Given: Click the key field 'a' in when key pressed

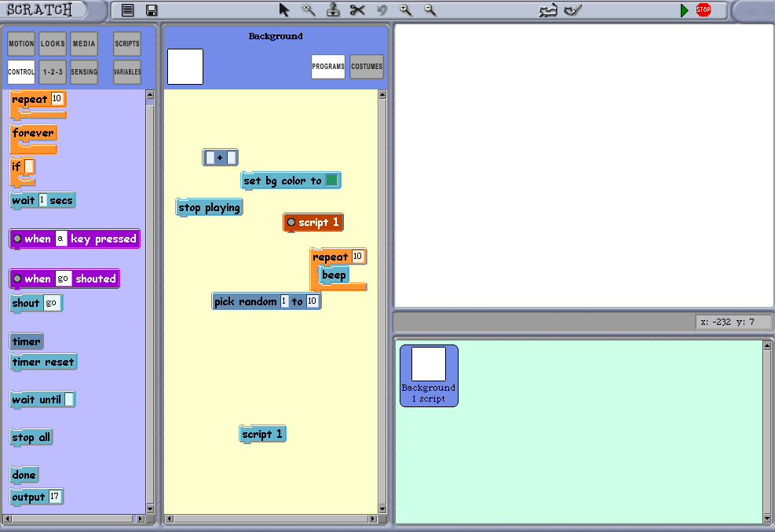Looking at the screenshot, I should (x=60, y=239).
